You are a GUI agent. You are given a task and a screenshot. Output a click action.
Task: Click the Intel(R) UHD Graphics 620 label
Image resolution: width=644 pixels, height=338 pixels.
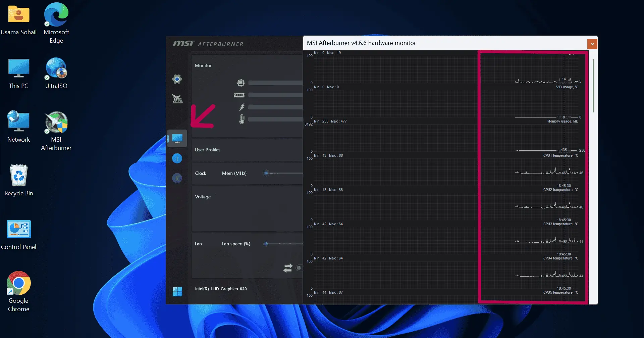(221, 289)
